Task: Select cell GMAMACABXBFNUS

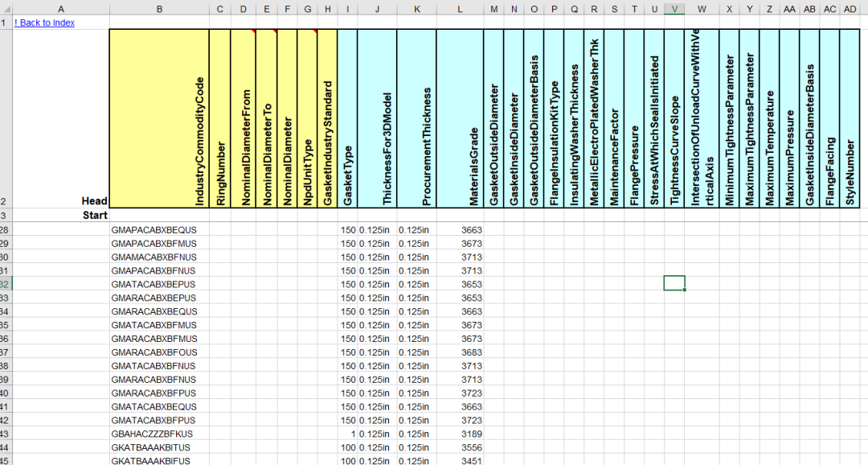Action: [x=159, y=257]
